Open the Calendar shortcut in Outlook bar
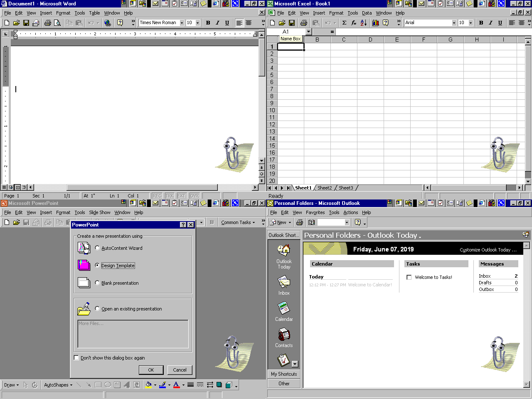Screen dimensions: 532x399 [284, 311]
